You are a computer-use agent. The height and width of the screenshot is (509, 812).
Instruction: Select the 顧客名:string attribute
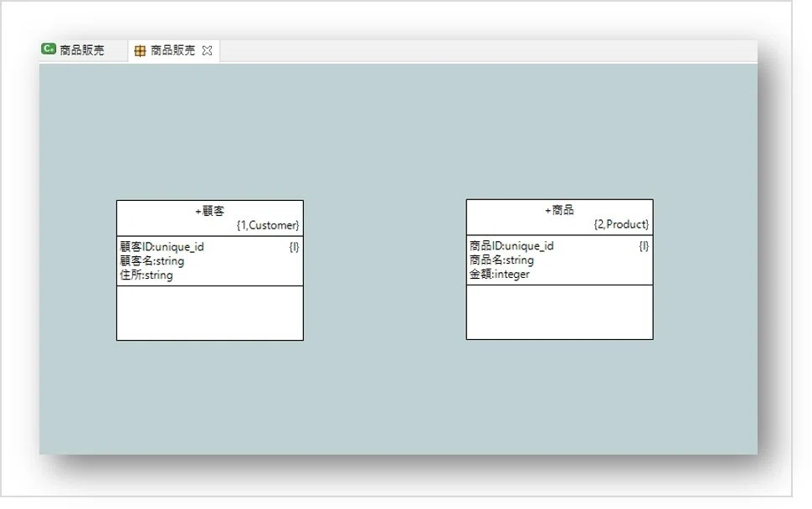click(x=152, y=260)
